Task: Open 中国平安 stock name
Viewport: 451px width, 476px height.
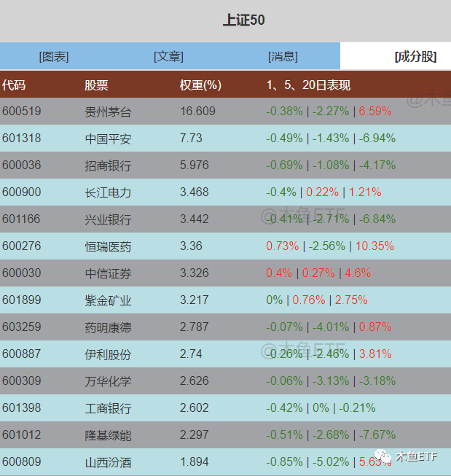Action: pos(108,138)
